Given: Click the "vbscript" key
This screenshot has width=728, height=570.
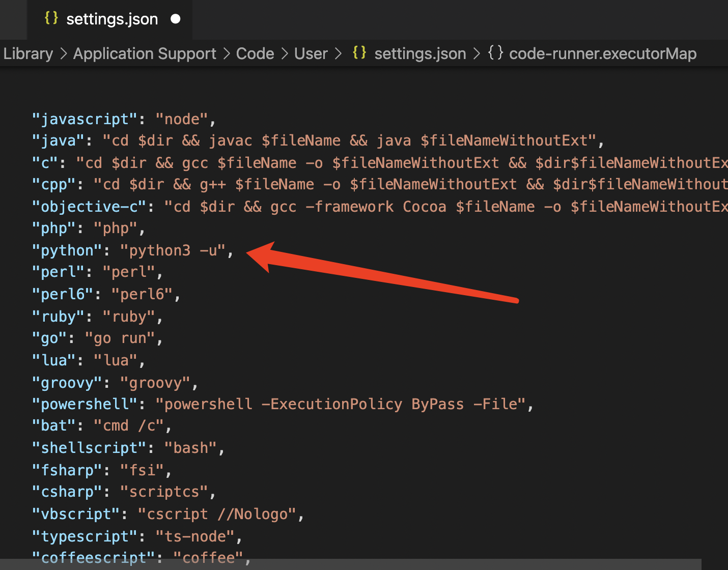Looking at the screenshot, I should pyautogui.click(x=76, y=514).
